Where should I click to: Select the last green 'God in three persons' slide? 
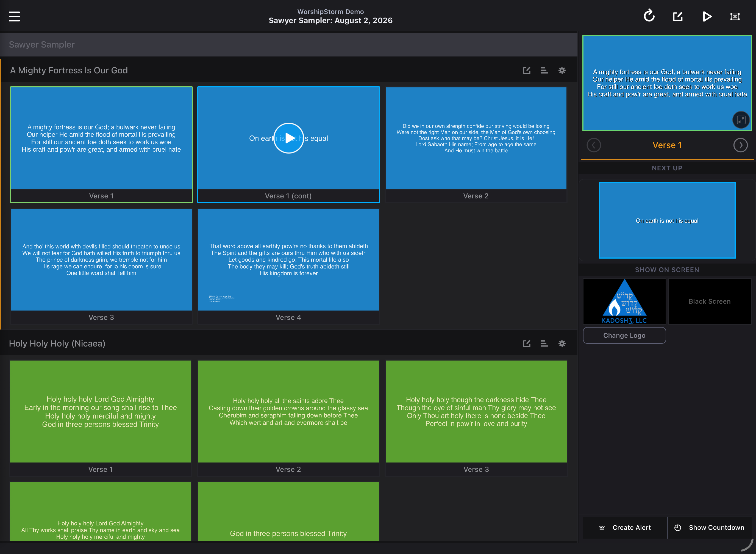[x=288, y=511]
